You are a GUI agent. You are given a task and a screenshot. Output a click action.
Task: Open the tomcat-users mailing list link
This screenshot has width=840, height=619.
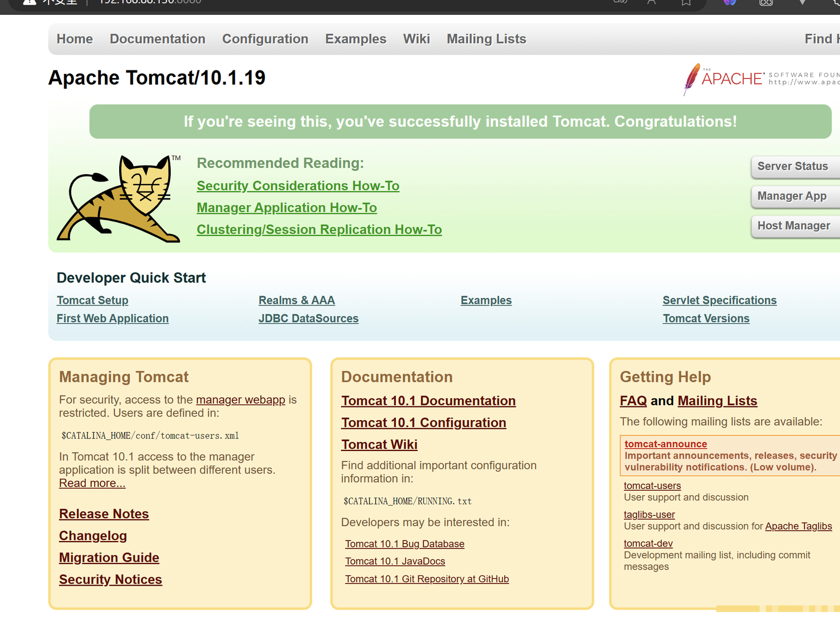(x=652, y=486)
